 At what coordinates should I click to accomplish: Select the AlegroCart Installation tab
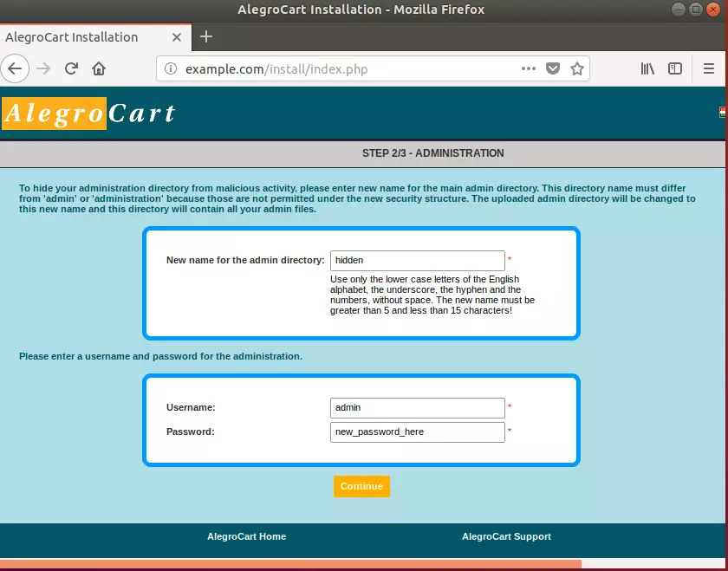(x=95, y=37)
